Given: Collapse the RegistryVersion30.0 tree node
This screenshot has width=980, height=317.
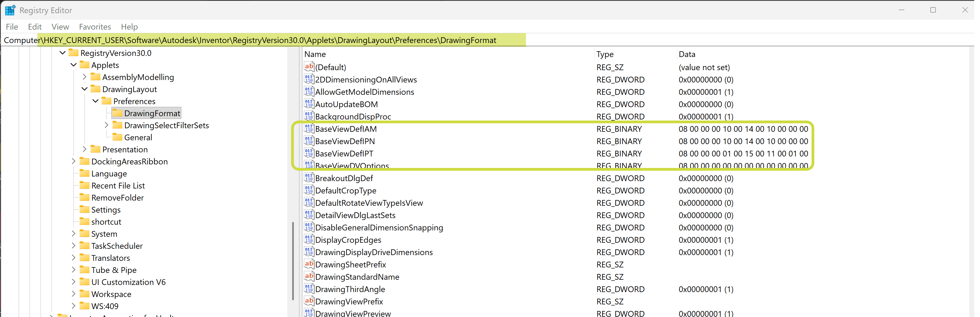Looking at the screenshot, I should click(x=63, y=53).
